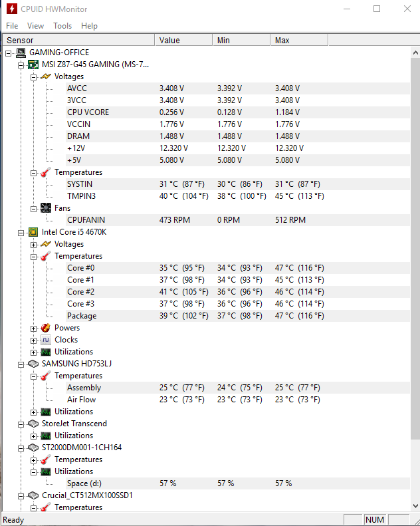Image resolution: width=420 pixels, height=526 pixels.
Task: Open the Tools menu
Action: [62, 26]
